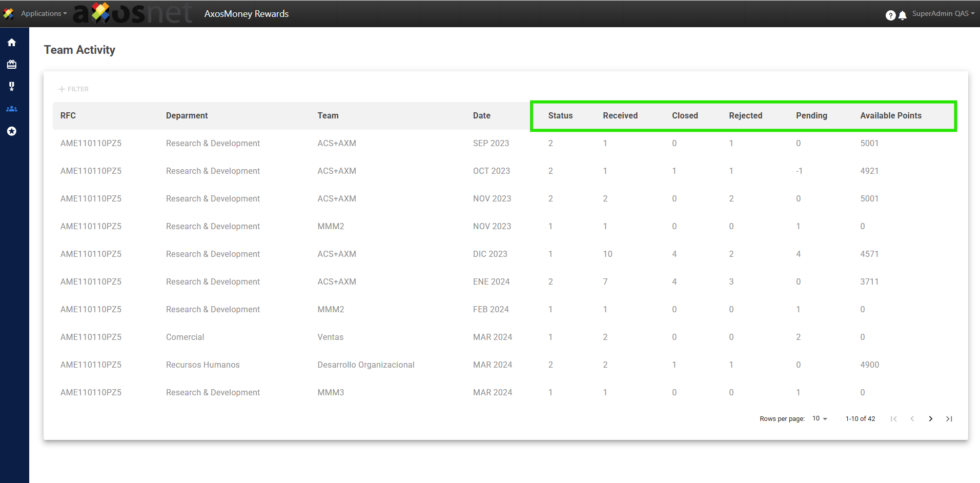Sort by Available Points column header

pyautogui.click(x=890, y=116)
